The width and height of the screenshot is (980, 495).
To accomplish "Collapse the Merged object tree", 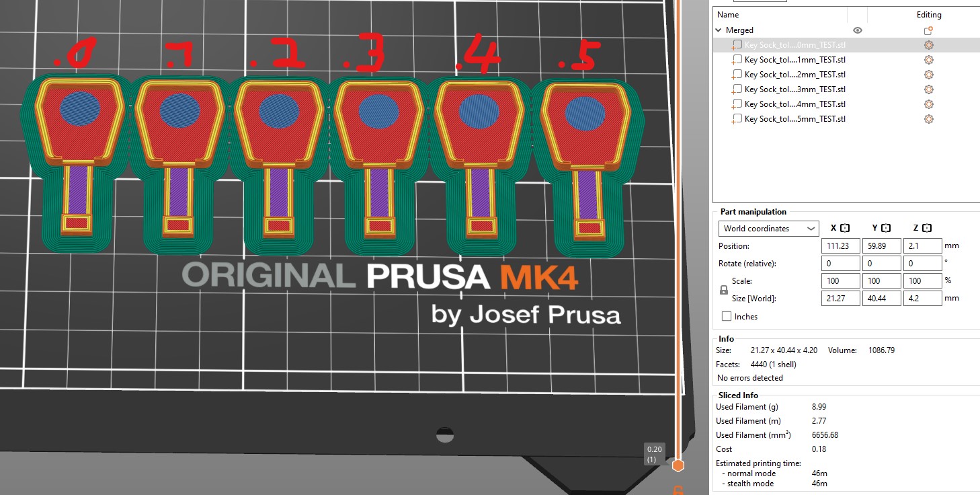I will point(719,30).
